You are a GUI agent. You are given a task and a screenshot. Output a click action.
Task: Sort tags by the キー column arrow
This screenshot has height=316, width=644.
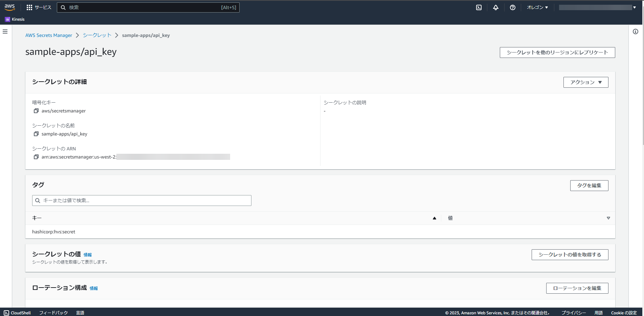click(x=435, y=218)
